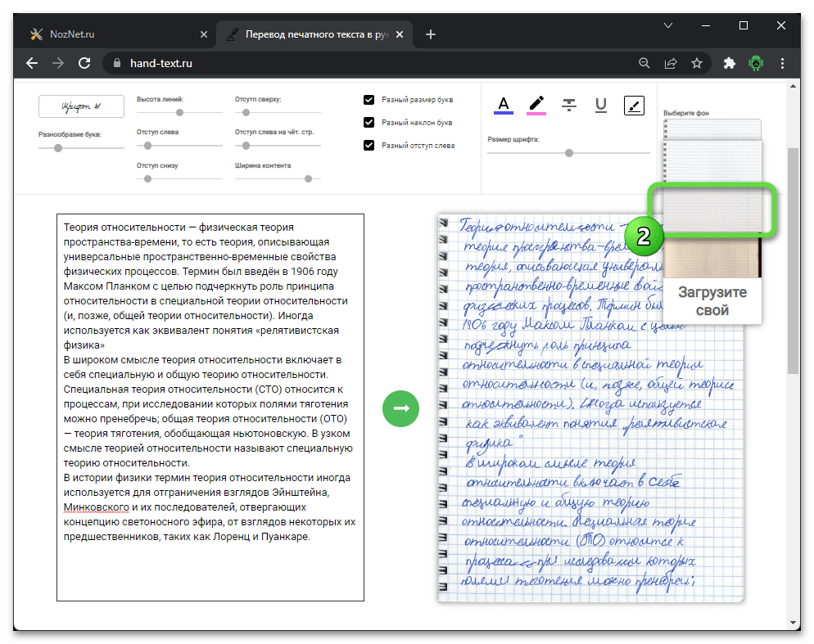Open the handwriting font selector box
Image resolution: width=814 pixels, height=644 pixels.
(x=81, y=106)
